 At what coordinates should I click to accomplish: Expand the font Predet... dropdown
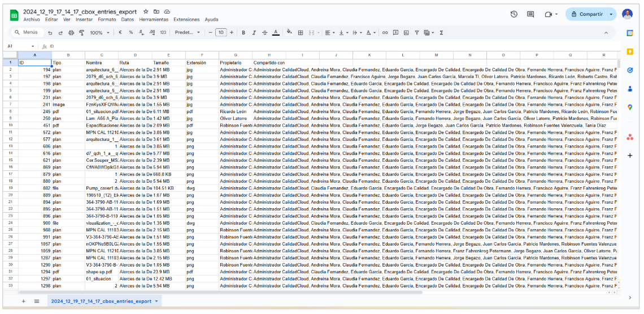coord(188,33)
